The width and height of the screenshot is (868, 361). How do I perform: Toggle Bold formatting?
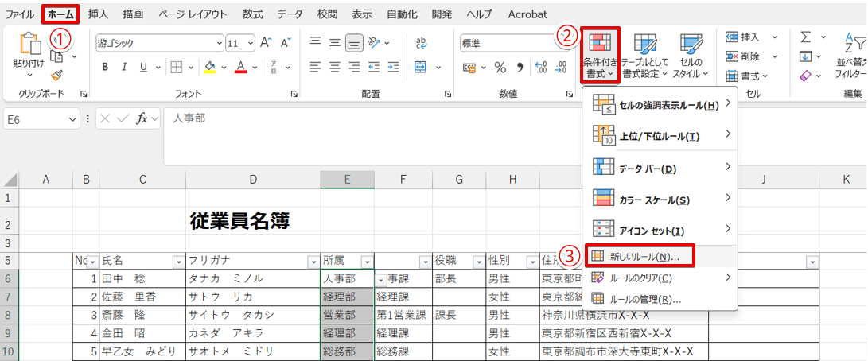point(105,68)
